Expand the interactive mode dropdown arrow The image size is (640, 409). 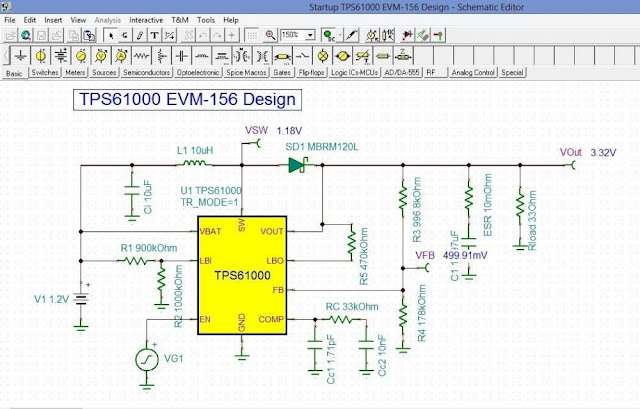(x=340, y=36)
